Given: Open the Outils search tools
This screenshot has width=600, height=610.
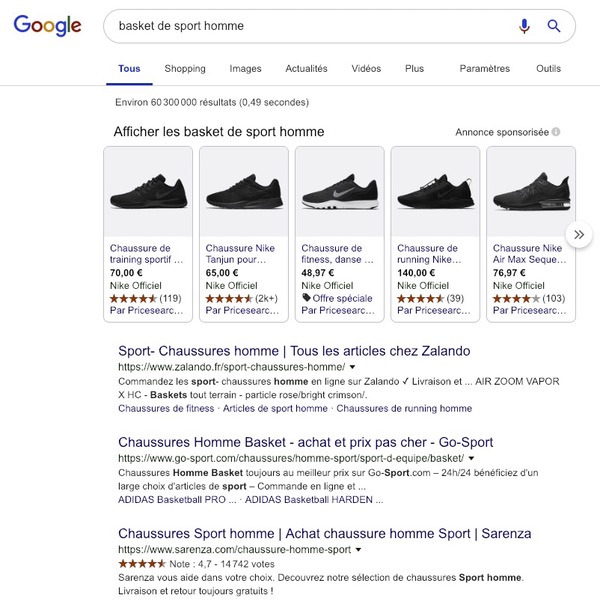Looking at the screenshot, I should pyautogui.click(x=548, y=69).
